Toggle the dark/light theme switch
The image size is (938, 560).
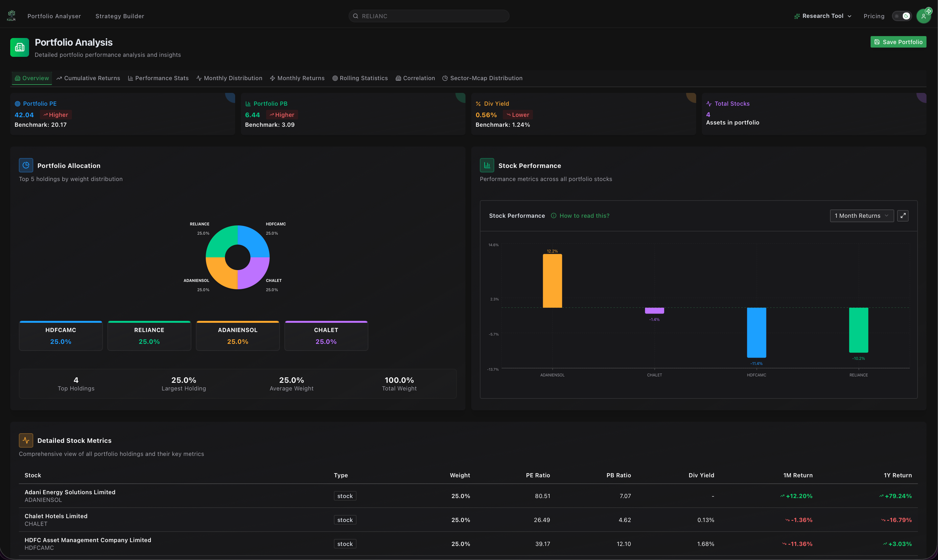[902, 16]
